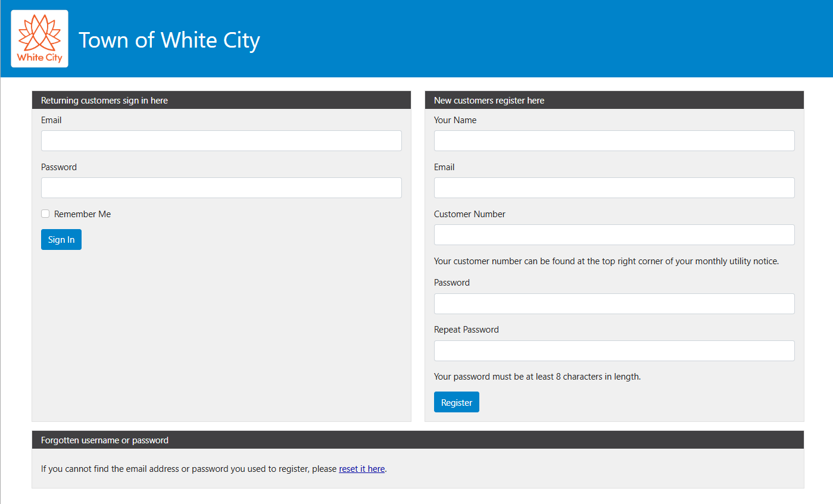Click the customer number hint about utility notice
The width and height of the screenshot is (833, 504).
pos(606,261)
